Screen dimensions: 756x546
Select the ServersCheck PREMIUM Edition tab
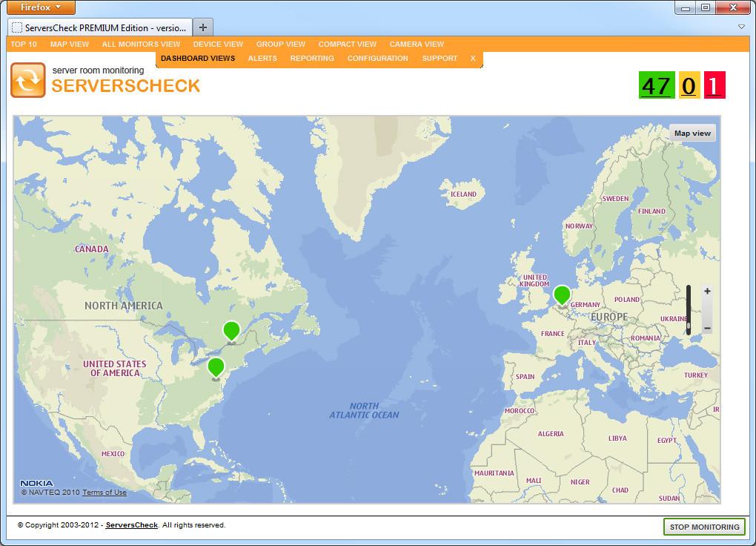coord(100,27)
